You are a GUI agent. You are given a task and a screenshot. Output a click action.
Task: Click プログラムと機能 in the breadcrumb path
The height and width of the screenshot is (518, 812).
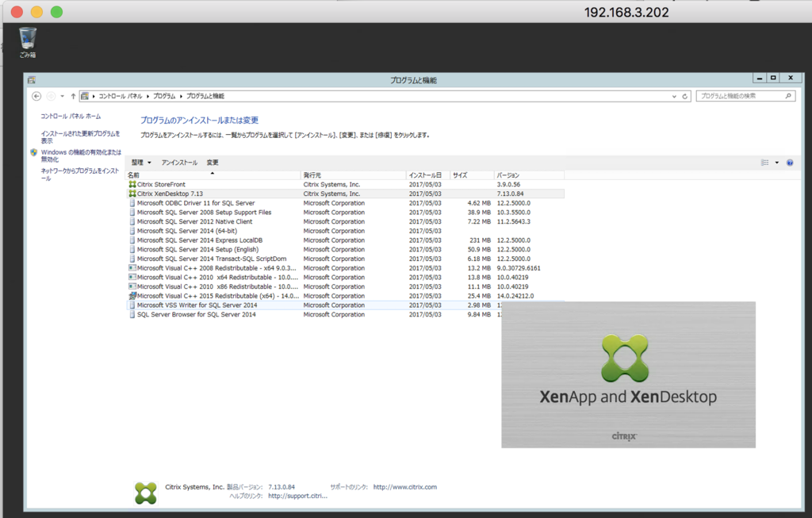[x=205, y=96]
